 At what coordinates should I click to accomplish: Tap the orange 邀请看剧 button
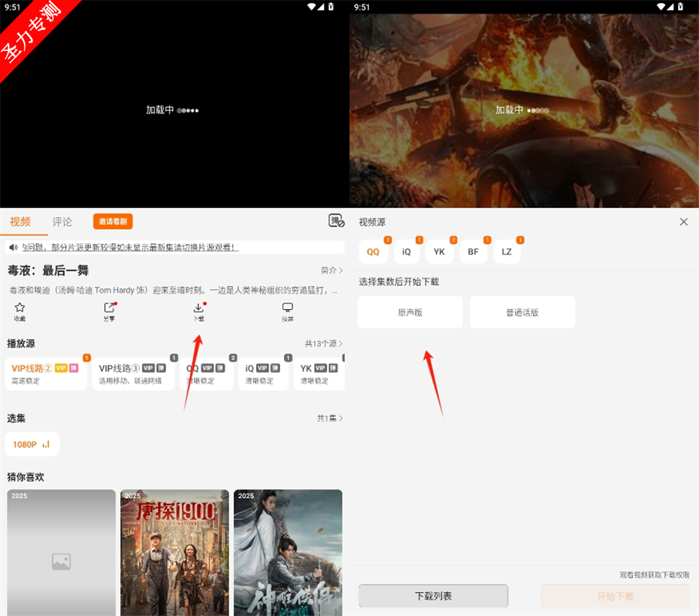[x=113, y=221]
